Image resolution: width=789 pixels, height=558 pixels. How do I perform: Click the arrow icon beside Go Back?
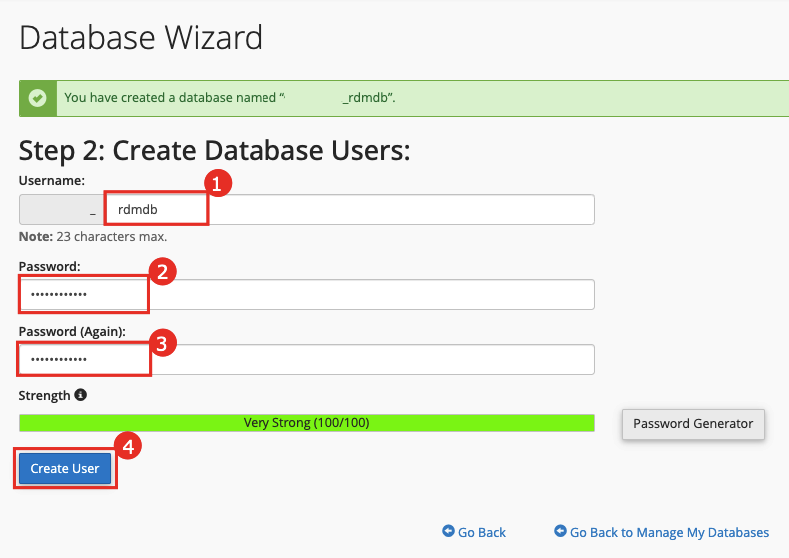tap(448, 532)
